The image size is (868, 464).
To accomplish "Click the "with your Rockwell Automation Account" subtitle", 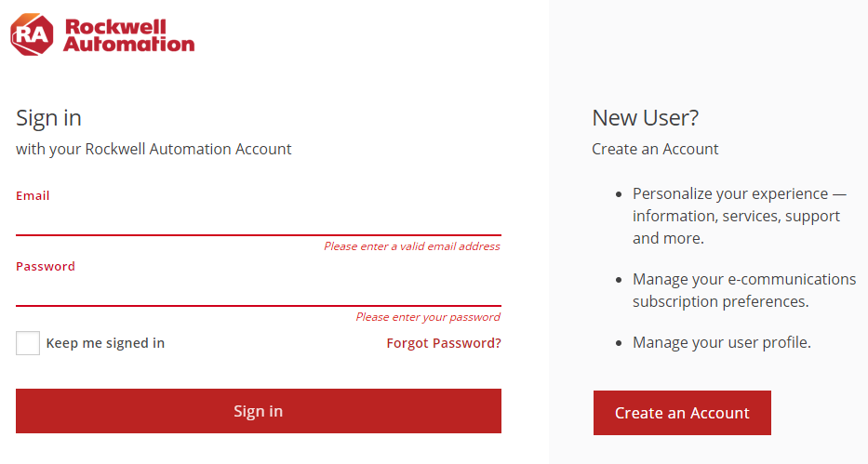I will click(x=154, y=149).
